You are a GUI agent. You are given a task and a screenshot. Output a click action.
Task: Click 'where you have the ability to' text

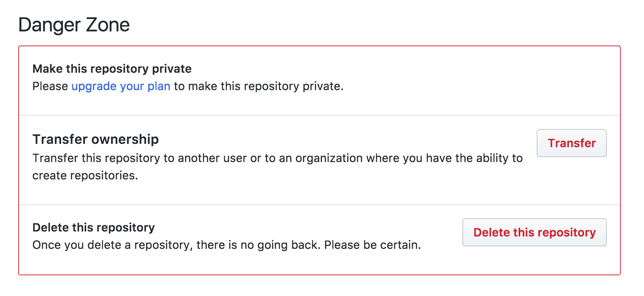pyautogui.click(x=444, y=158)
